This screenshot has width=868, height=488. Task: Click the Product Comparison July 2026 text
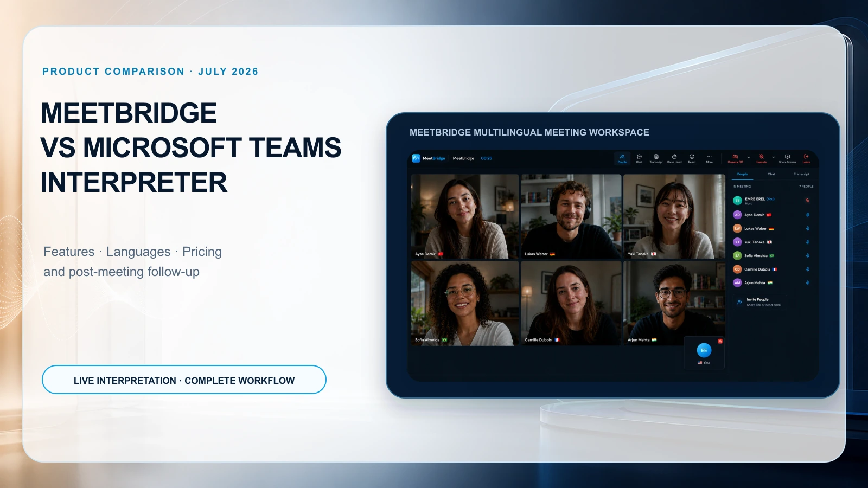point(150,72)
